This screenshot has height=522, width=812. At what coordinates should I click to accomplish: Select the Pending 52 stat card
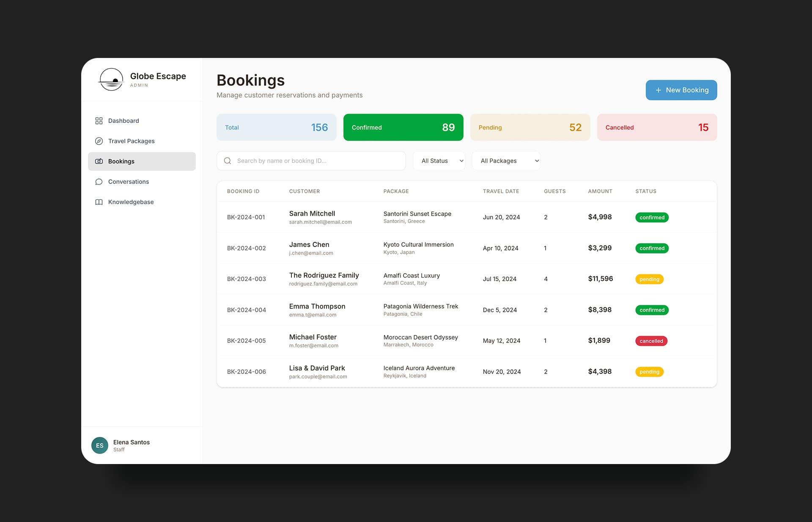click(x=530, y=127)
